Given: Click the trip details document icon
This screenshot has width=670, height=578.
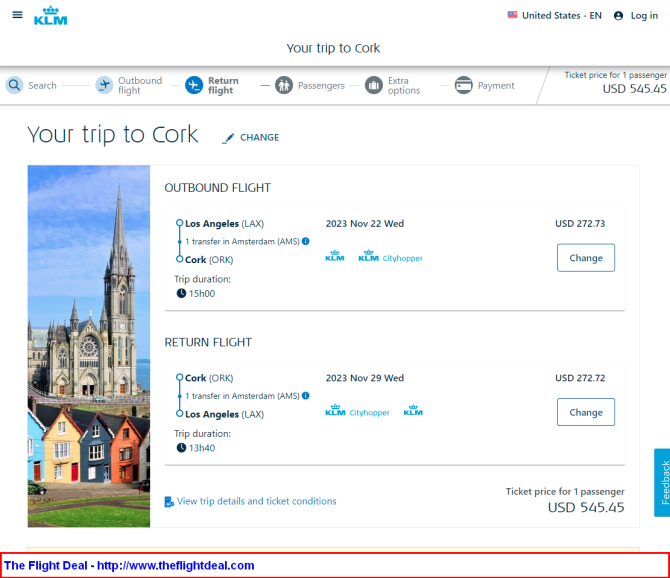Looking at the screenshot, I should [x=169, y=502].
